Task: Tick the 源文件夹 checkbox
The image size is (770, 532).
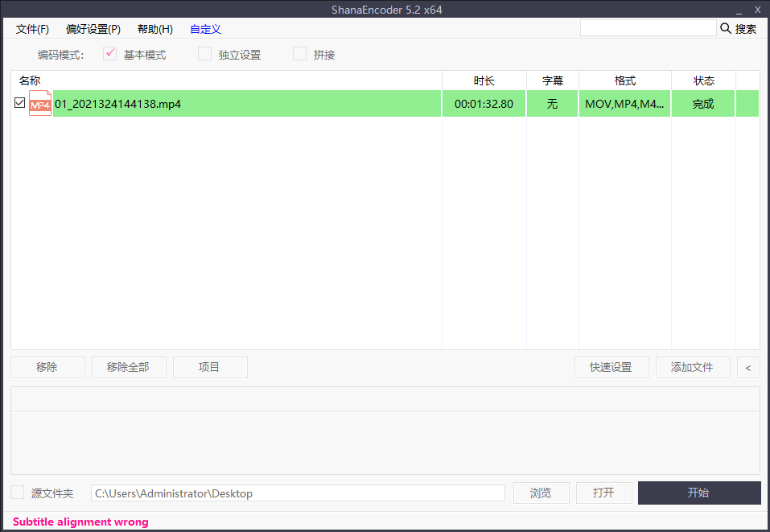Action: point(17,493)
